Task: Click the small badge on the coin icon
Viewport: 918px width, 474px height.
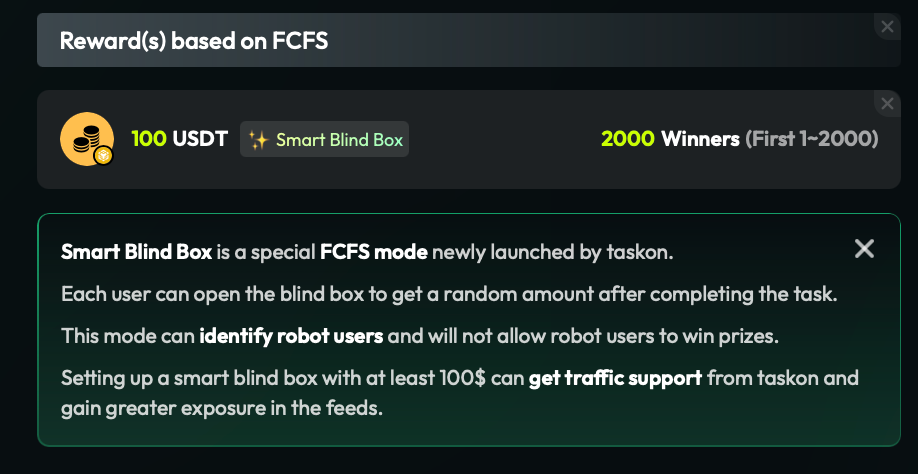Action: [x=103, y=155]
